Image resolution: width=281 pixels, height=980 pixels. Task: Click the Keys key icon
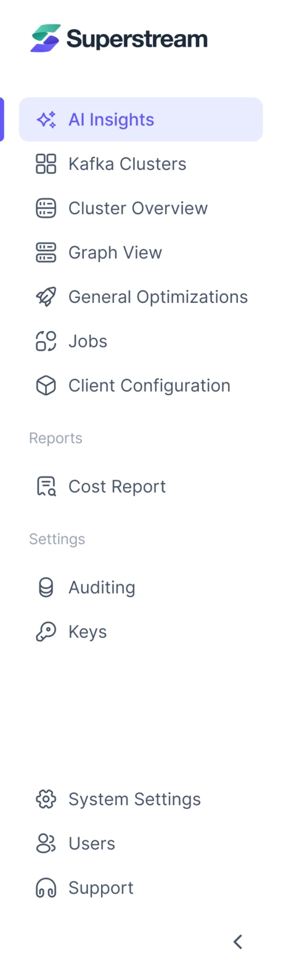(x=46, y=632)
